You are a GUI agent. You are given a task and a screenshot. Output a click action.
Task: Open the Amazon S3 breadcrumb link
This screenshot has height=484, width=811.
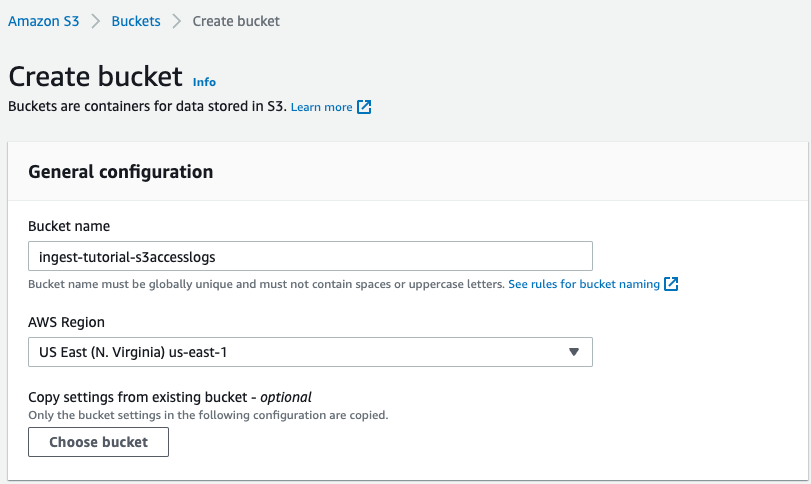43,21
